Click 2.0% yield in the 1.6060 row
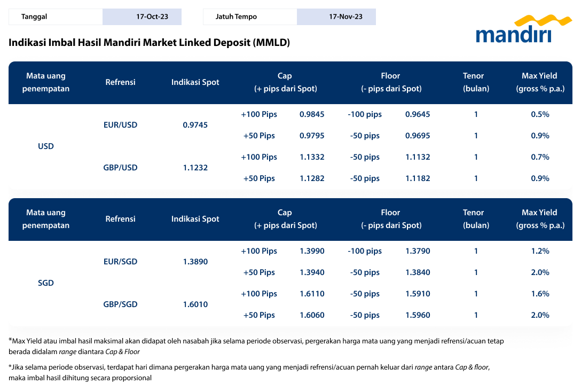The image size is (581, 392). pyautogui.click(x=540, y=315)
